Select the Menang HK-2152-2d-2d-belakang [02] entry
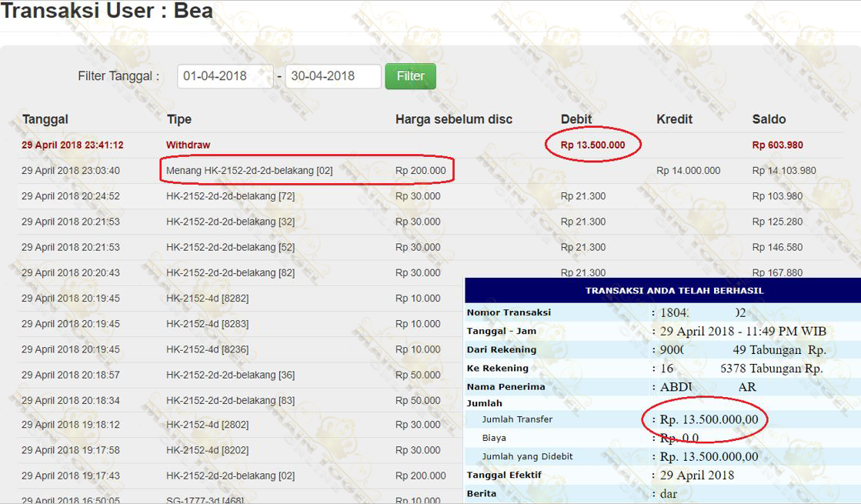 (249, 171)
